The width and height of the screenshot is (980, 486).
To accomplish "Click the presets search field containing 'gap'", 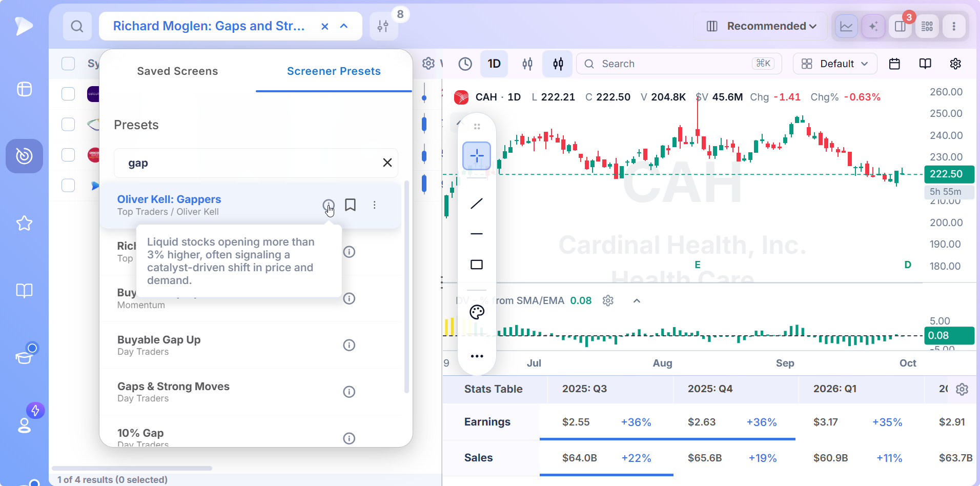I will 256,163.
